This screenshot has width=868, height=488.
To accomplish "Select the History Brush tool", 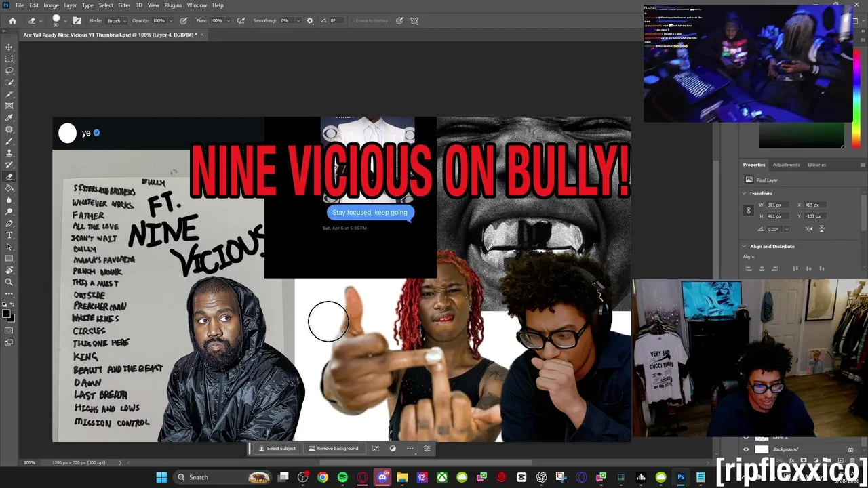I will coord(9,164).
